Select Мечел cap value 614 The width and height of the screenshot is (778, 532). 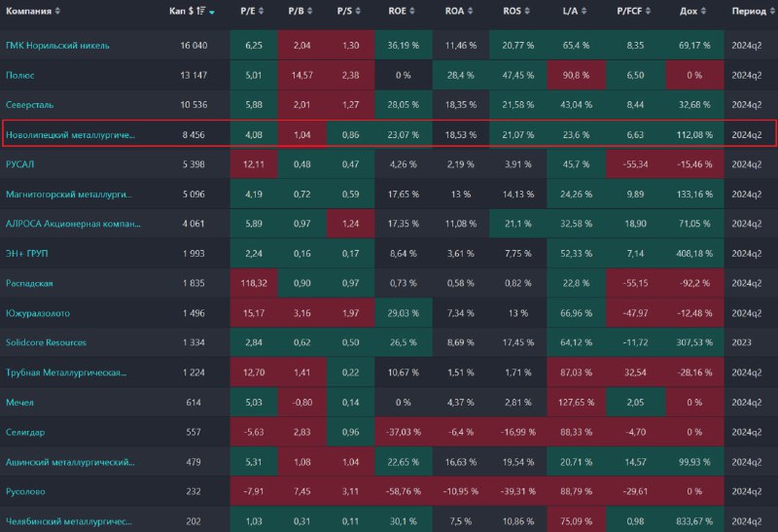coord(194,403)
